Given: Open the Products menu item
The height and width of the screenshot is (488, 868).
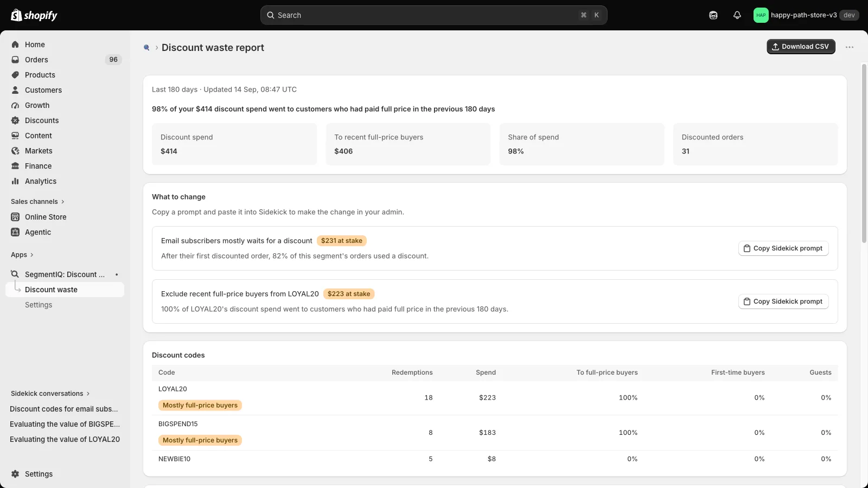Looking at the screenshot, I should pos(65,75).
